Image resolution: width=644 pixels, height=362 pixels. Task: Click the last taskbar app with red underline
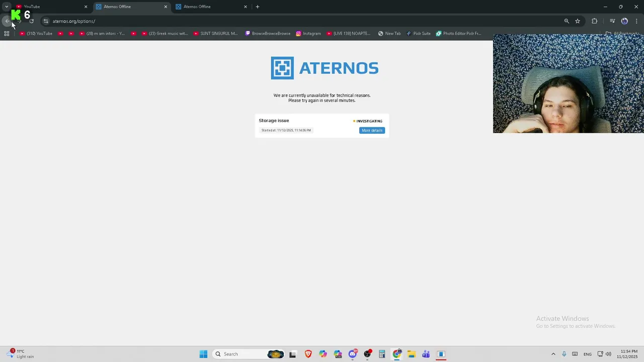(x=441, y=354)
